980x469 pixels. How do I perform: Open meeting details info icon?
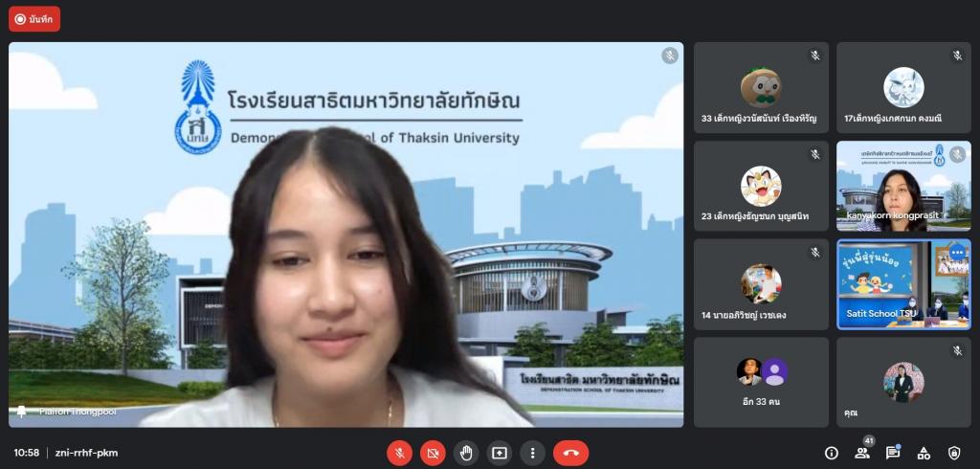832,453
